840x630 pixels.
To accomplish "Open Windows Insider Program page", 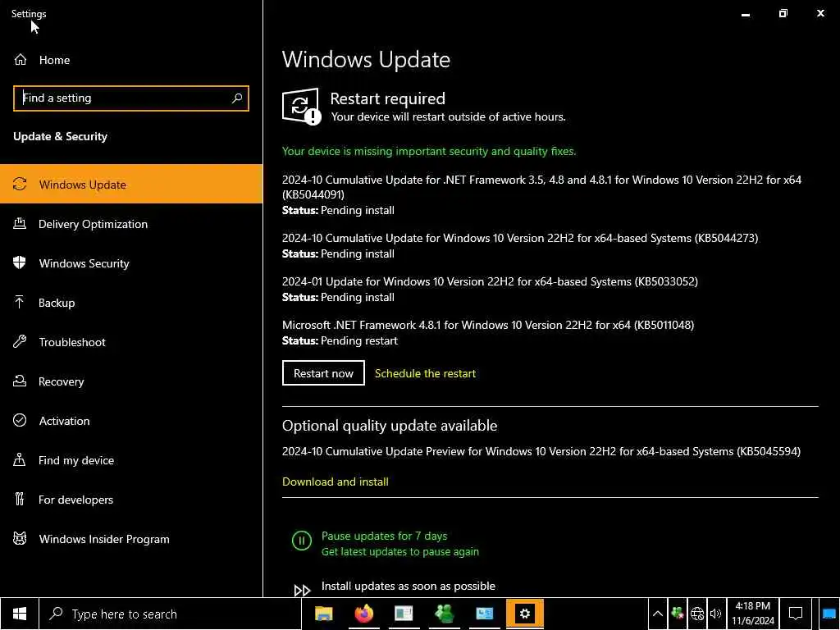I will point(131,539).
